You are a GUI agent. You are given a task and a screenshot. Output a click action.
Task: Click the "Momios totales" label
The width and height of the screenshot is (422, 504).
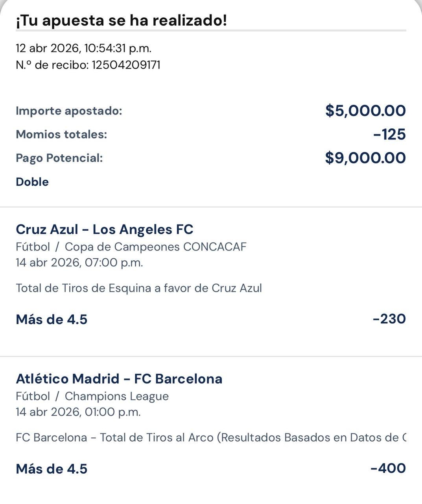pos(61,135)
